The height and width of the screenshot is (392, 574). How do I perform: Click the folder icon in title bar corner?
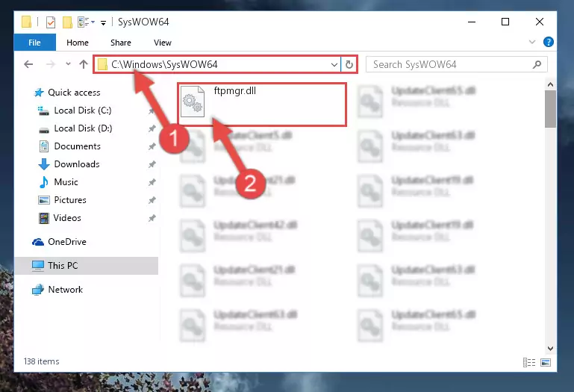26,22
